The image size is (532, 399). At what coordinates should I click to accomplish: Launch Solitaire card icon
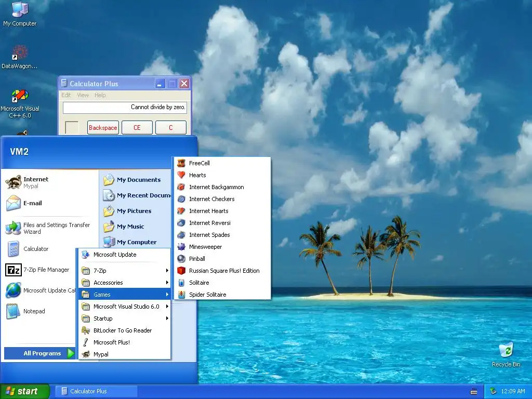pos(181,283)
